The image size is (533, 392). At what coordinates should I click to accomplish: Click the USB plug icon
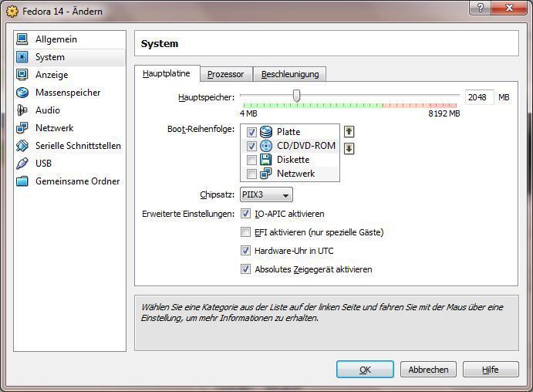coord(22,163)
